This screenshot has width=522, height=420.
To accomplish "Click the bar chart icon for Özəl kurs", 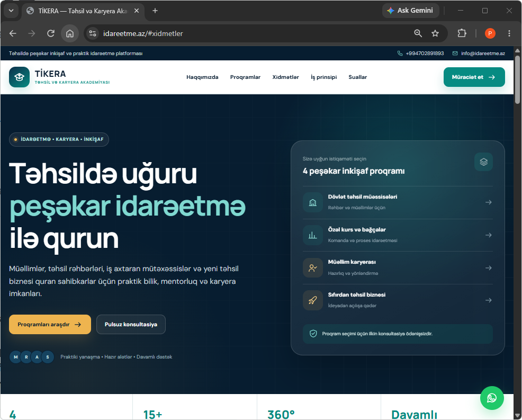I will click(x=312, y=235).
